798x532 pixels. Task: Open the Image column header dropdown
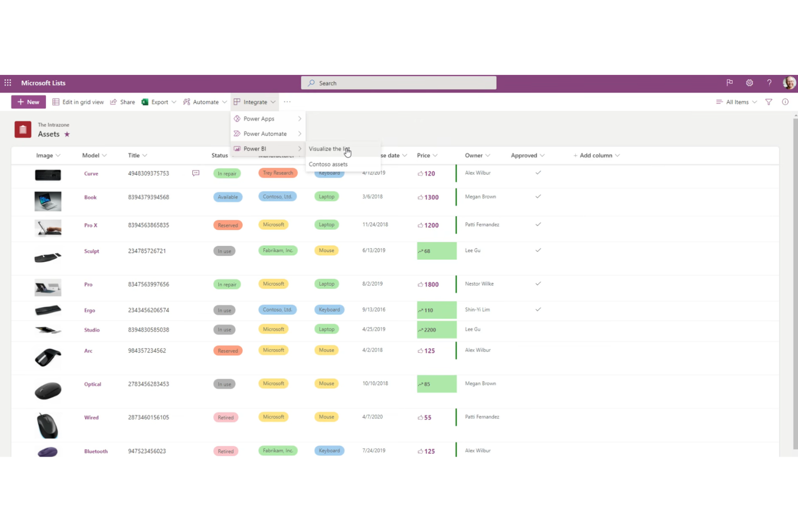[49, 155]
